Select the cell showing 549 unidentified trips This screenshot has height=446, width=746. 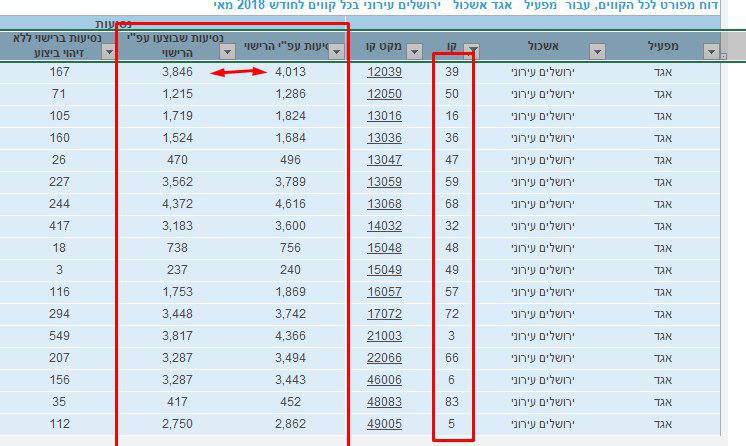point(61,336)
